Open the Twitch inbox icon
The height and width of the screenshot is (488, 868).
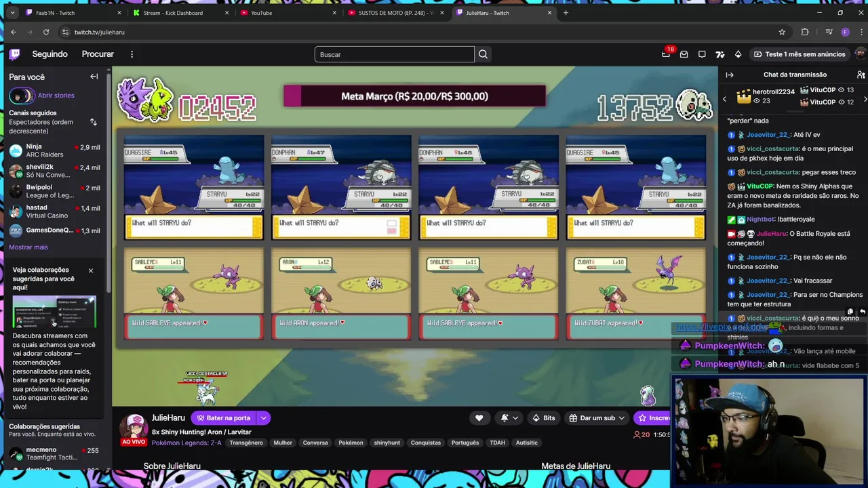(x=684, y=54)
